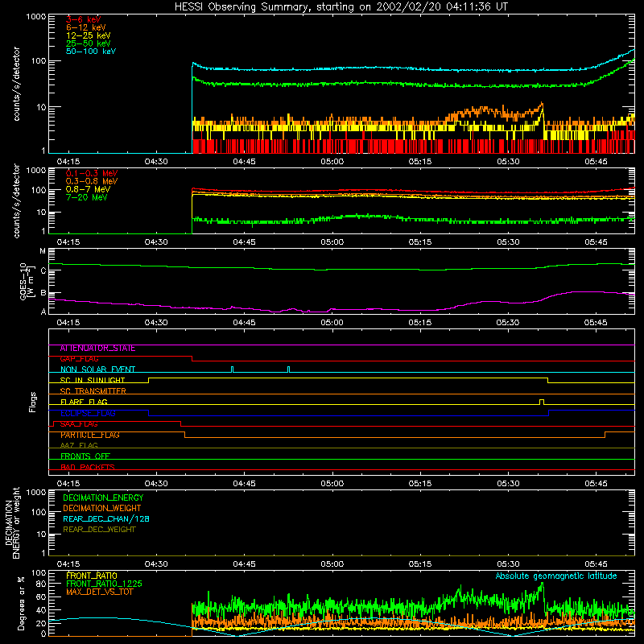Select the 50-100 keV legend label
The width and height of the screenshot is (644, 644).
[91, 52]
